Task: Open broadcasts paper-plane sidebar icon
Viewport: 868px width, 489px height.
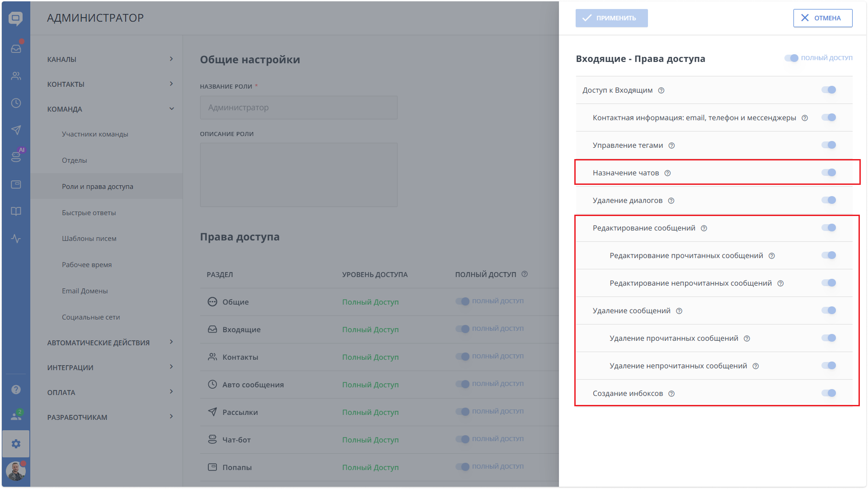Action: click(x=16, y=130)
